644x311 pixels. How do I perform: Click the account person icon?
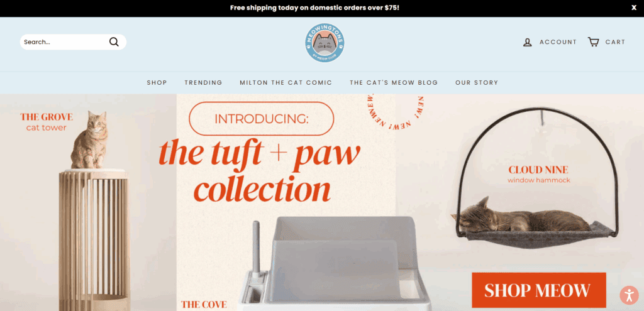point(528,42)
